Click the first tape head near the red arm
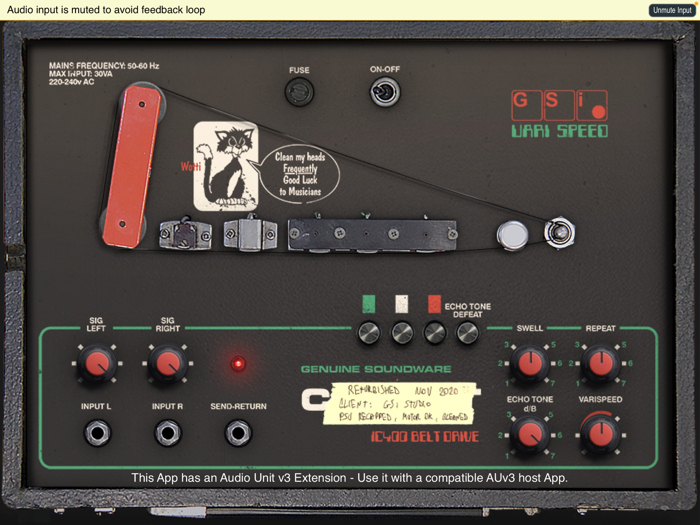The width and height of the screenshot is (700, 525). (186, 234)
